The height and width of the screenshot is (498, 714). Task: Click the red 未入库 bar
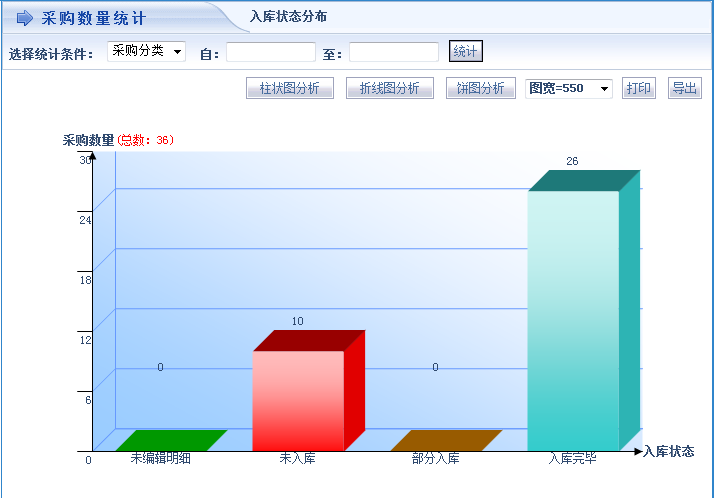pyautogui.click(x=298, y=400)
